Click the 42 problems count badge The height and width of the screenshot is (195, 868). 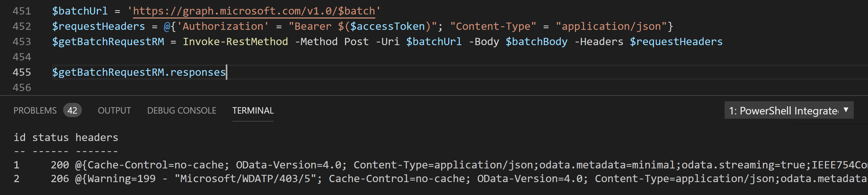click(x=73, y=110)
